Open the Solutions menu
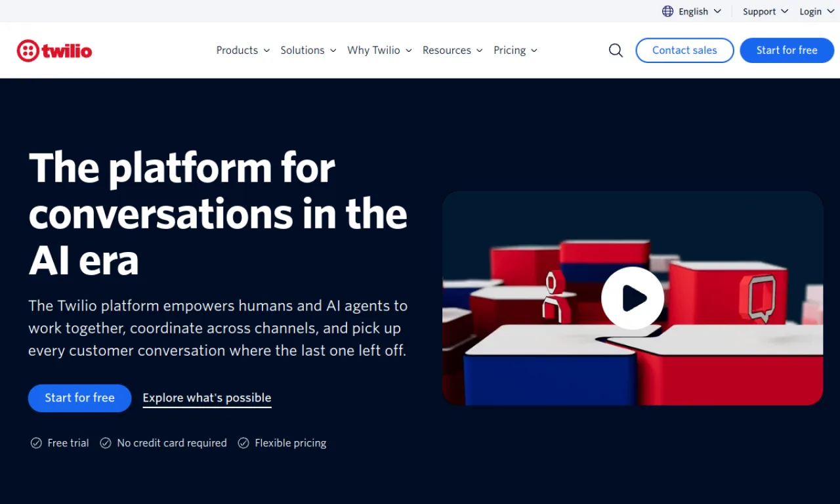This screenshot has width=840, height=504. [x=308, y=51]
